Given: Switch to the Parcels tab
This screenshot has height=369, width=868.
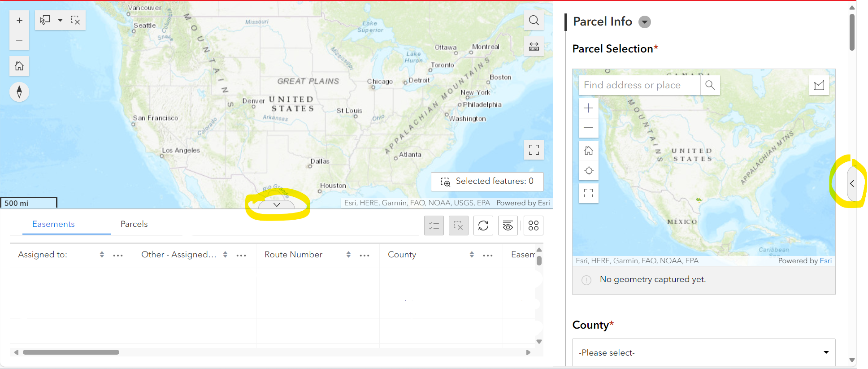Looking at the screenshot, I should click(x=134, y=224).
